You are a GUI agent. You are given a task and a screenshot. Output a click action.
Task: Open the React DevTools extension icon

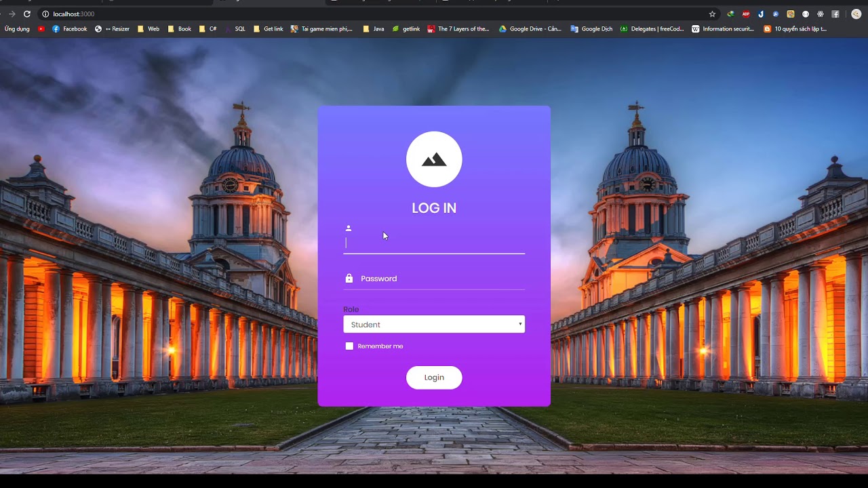[821, 14]
